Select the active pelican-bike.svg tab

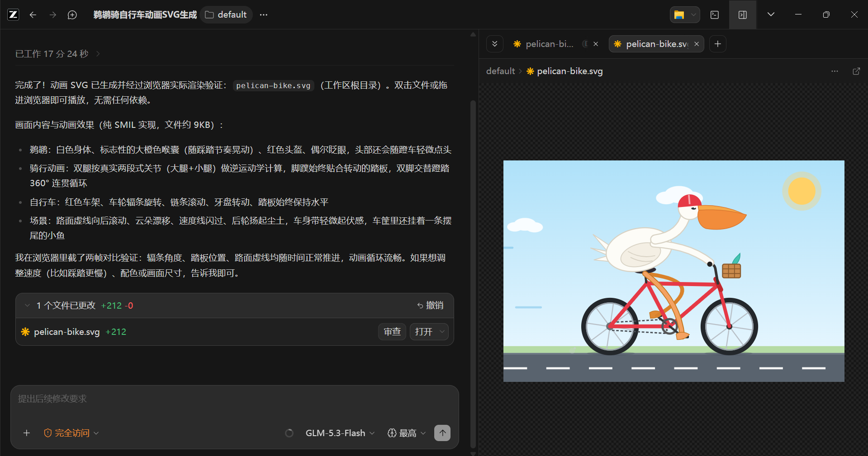pyautogui.click(x=651, y=44)
